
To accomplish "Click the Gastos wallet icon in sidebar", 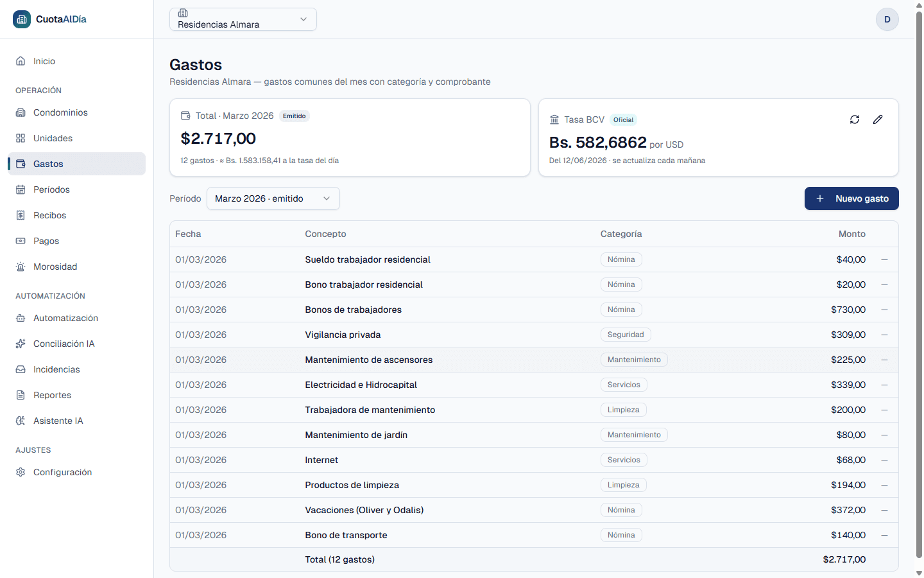I will click(x=21, y=164).
